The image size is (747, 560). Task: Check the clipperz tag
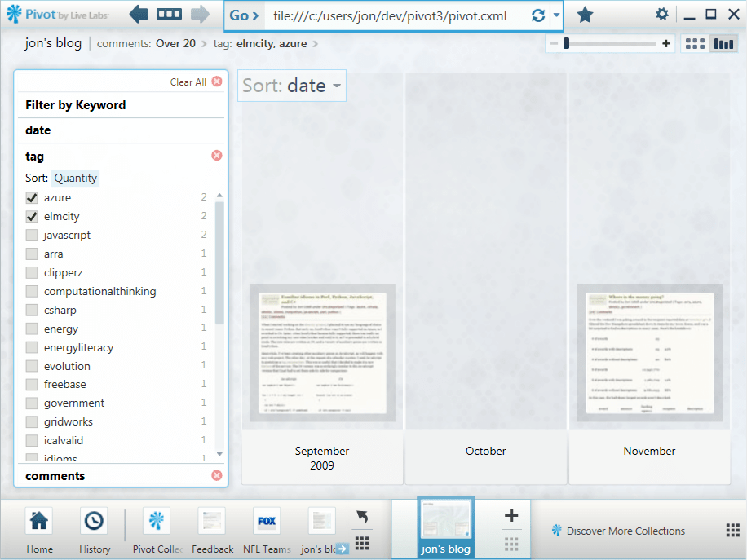[32, 272]
